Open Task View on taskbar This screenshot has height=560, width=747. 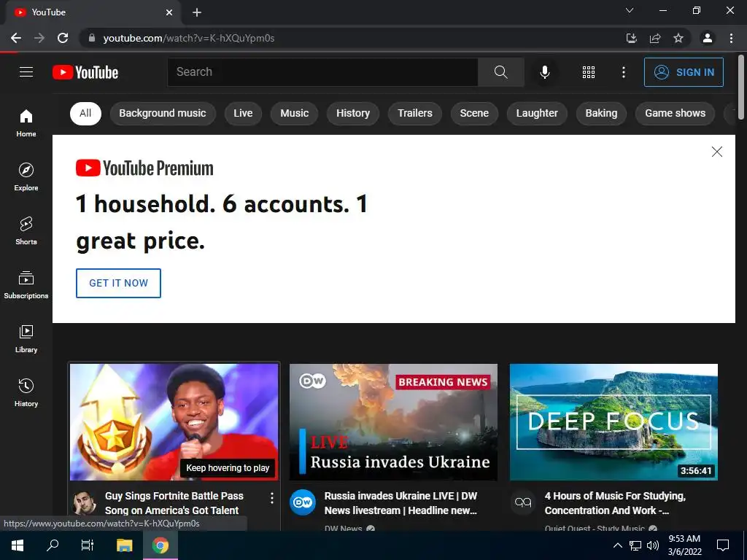coord(88,545)
